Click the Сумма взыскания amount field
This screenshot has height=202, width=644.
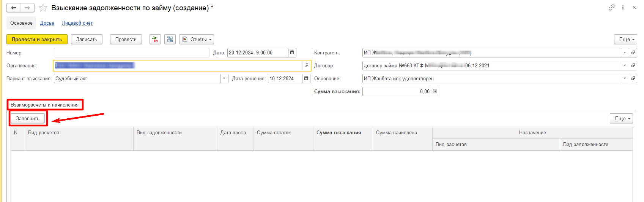pyautogui.click(x=397, y=91)
